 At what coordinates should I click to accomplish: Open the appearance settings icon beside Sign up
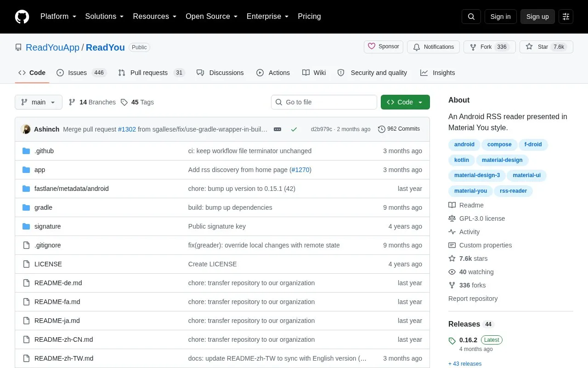[x=566, y=17]
